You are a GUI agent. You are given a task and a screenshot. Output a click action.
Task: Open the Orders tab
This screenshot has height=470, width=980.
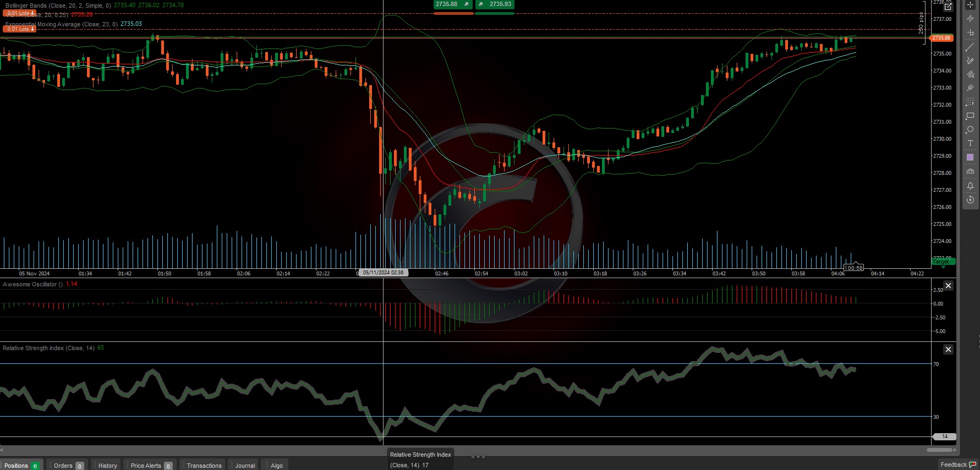pos(68,466)
